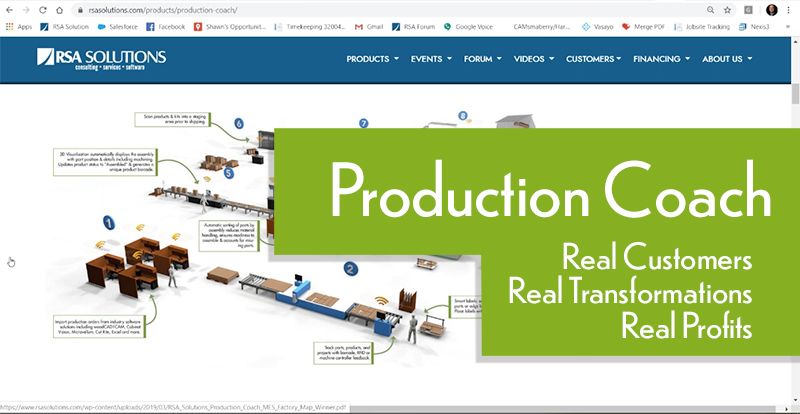This screenshot has height=414, width=800.
Task: Open the Merge PDF bookmark
Action: (643, 27)
